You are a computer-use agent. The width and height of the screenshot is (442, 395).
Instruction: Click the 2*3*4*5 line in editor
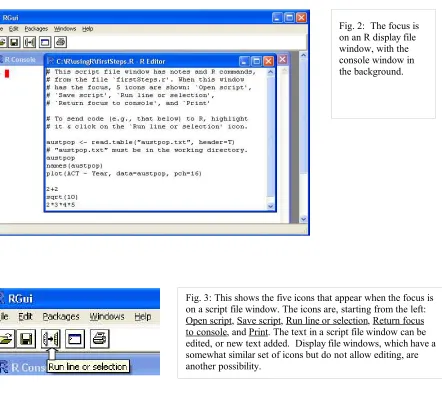pos(60,205)
